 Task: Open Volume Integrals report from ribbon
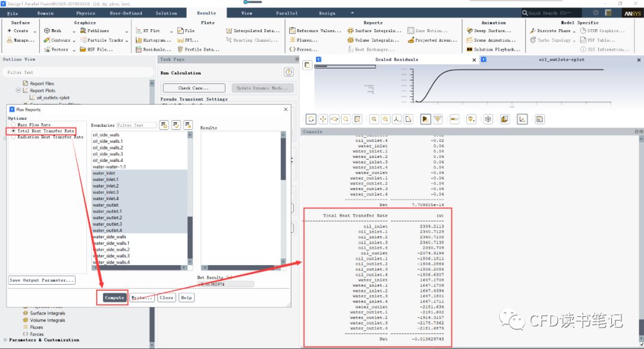(373, 40)
